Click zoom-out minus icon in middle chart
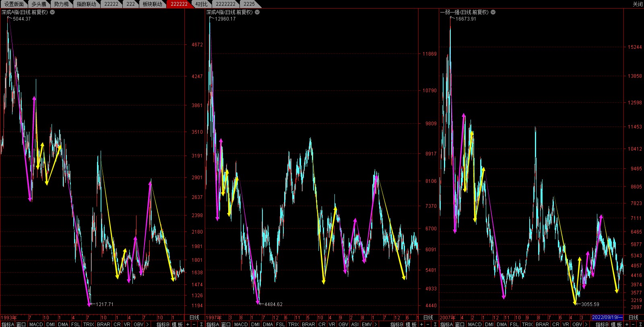The image size is (644, 327). click(x=428, y=324)
